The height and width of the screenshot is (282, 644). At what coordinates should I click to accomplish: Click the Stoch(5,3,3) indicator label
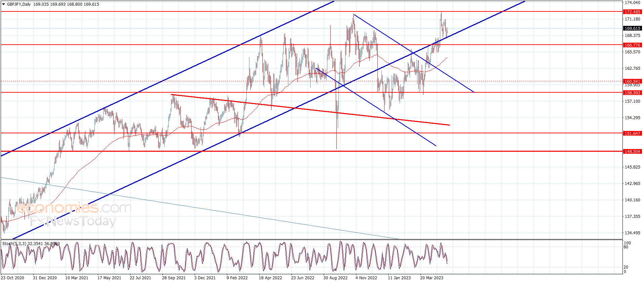(x=14, y=243)
